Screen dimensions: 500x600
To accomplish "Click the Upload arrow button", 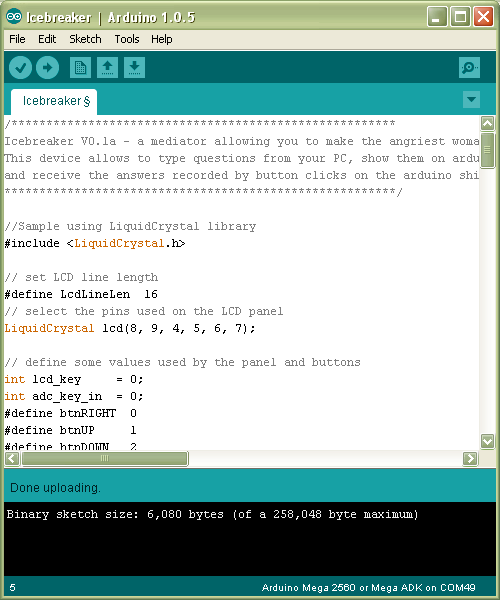I will 47,68.
